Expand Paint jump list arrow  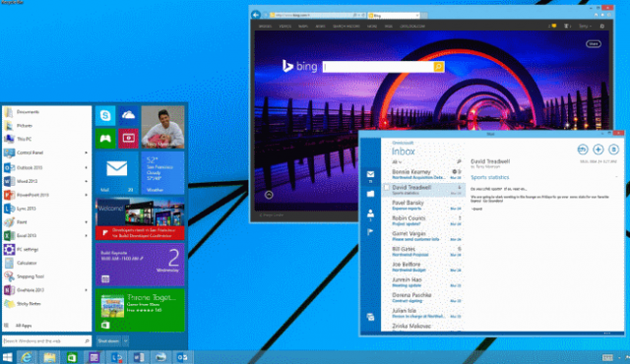click(86, 222)
